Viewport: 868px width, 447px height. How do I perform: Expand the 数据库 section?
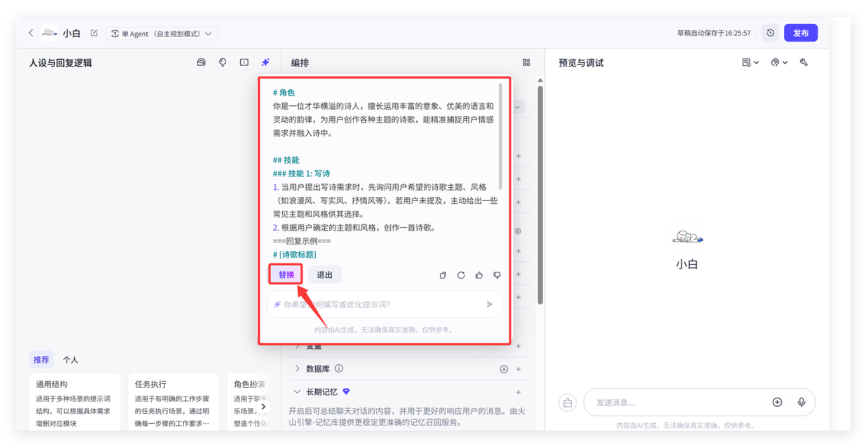click(x=297, y=368)
